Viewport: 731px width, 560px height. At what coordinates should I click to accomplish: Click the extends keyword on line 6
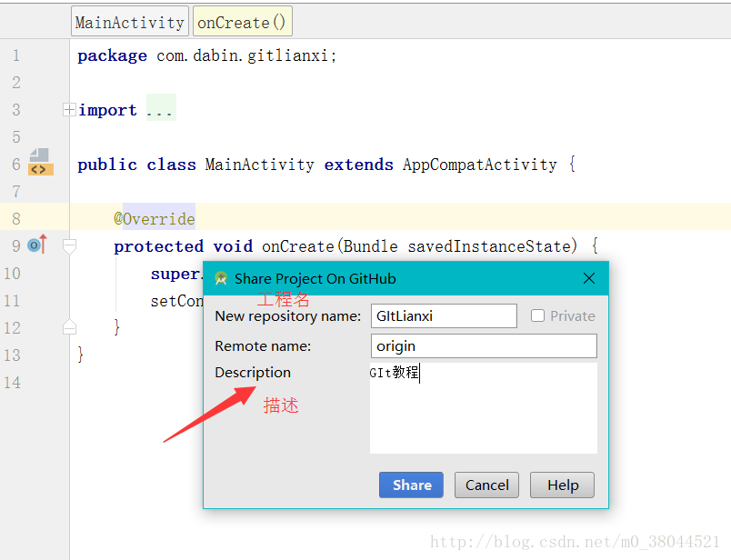click(x=358, y=165)
